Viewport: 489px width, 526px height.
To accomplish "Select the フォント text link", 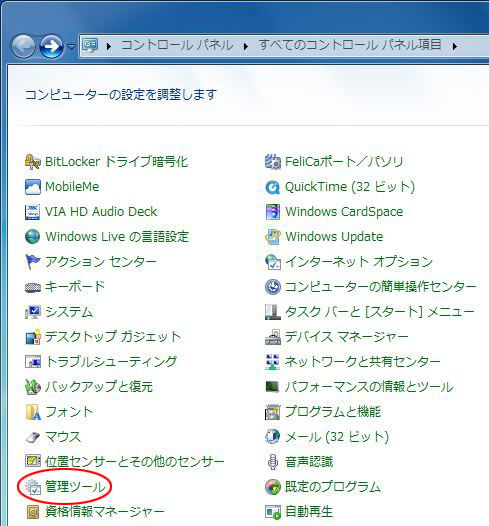I will pos(69,412).
